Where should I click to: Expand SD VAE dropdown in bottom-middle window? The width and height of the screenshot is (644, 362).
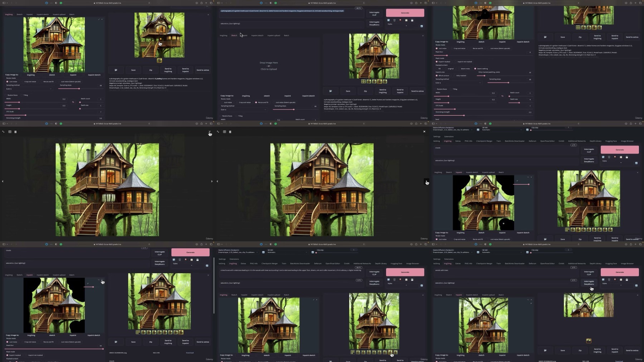[287, 252]
